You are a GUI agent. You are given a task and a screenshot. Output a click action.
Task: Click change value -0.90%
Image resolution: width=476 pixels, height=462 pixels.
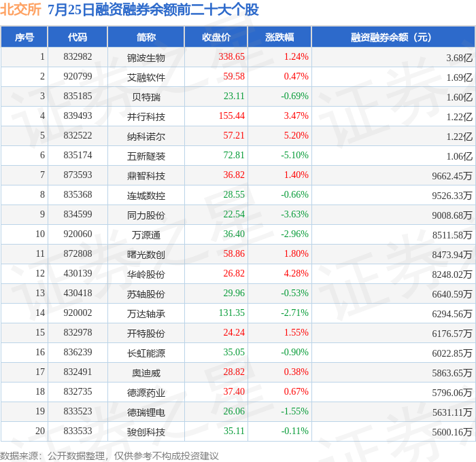coord(294,353)
